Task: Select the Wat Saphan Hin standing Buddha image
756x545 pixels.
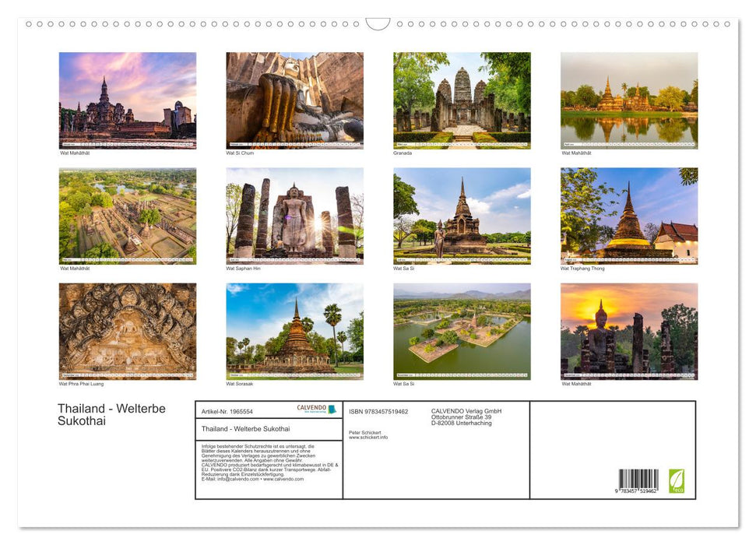Action: click(294, 215)
